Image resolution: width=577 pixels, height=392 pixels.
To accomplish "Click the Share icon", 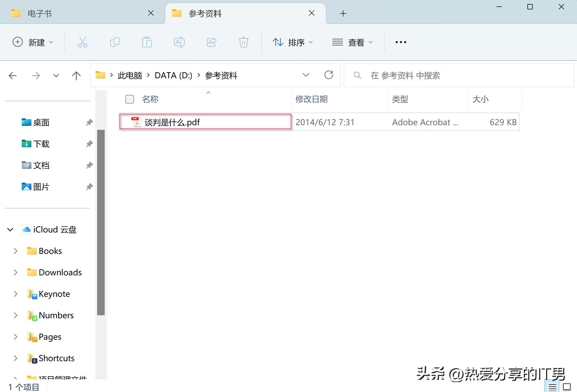I will 211,42.
